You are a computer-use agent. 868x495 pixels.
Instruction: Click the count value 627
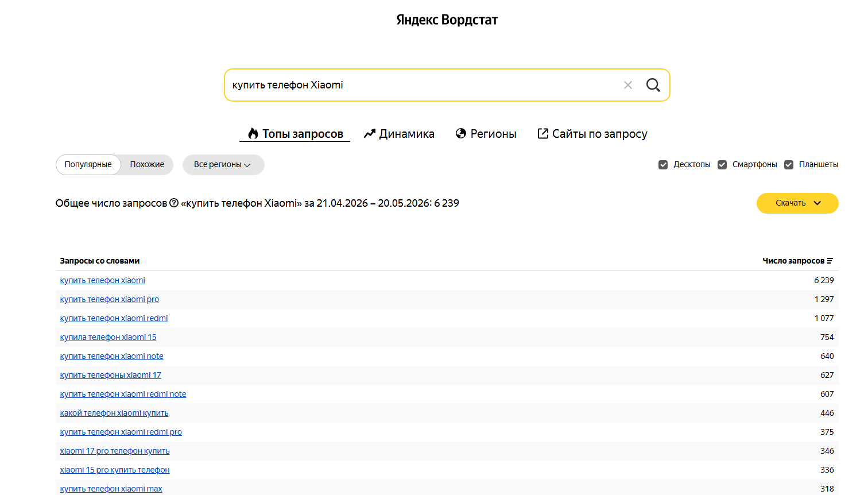pyautogui.click(x=827, y=375)
